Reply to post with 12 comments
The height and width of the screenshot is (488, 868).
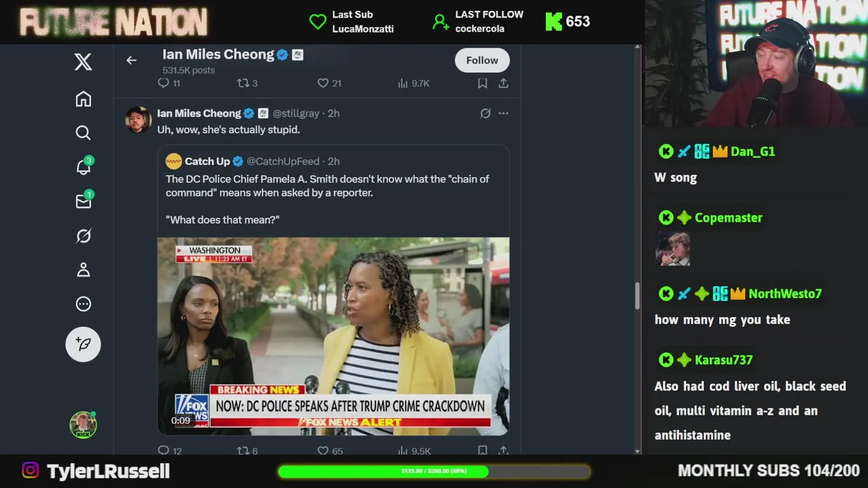pos(170,451)
